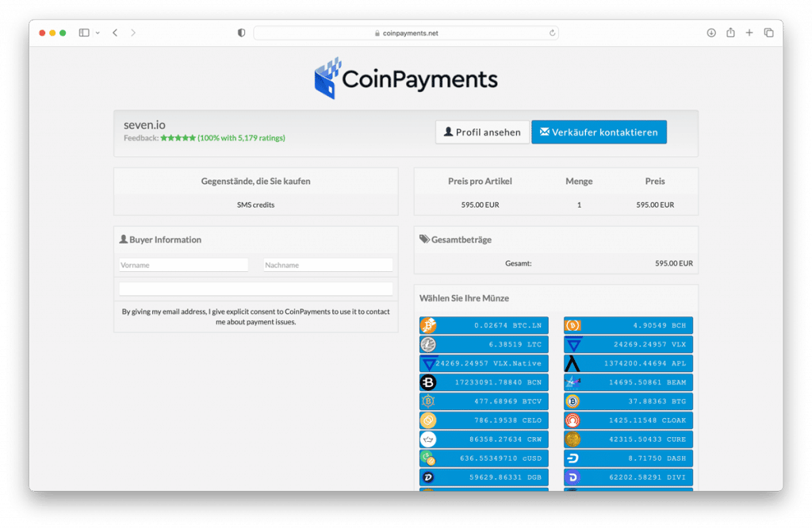The image size is (812, 529).
Task: Open Safari downloads from the toolbar
Action: coord(710,33)
